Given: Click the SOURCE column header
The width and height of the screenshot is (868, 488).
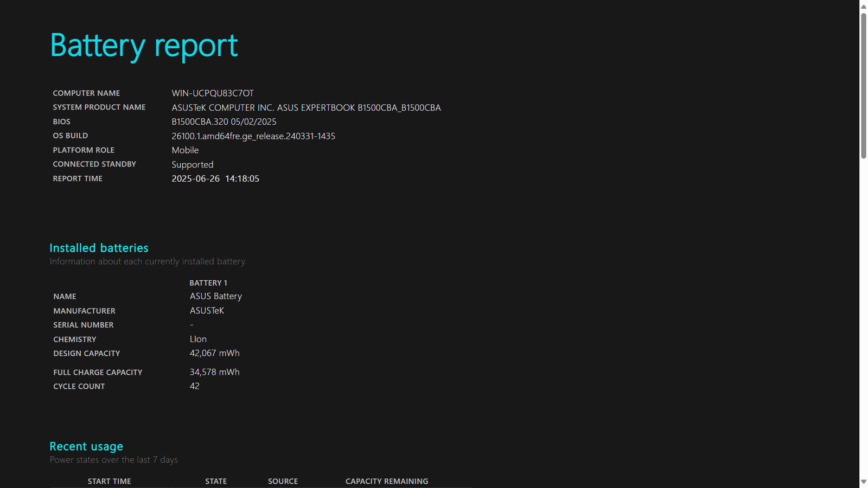Looking at the screenshot, I should click(x=283, y=481).
